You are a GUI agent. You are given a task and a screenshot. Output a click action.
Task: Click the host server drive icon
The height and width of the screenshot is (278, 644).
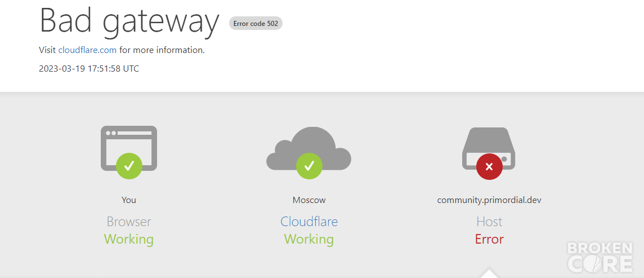[x=489, y=148]
